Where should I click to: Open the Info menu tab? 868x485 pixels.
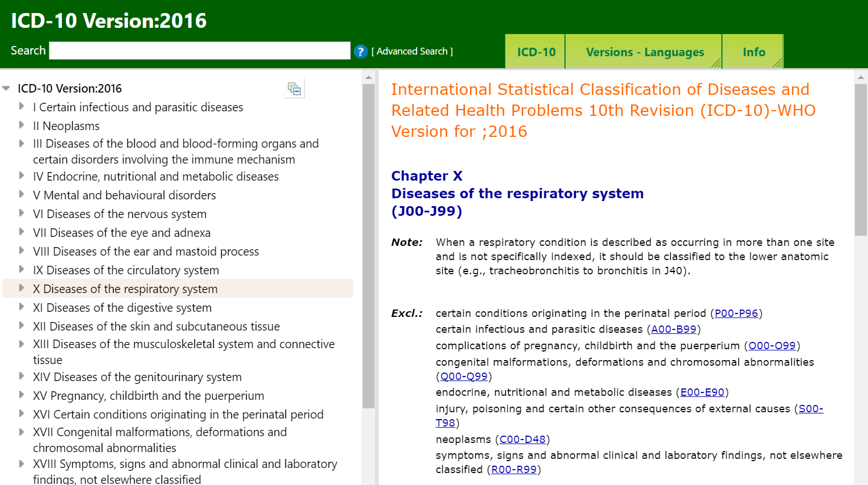[x=754, y=52]
